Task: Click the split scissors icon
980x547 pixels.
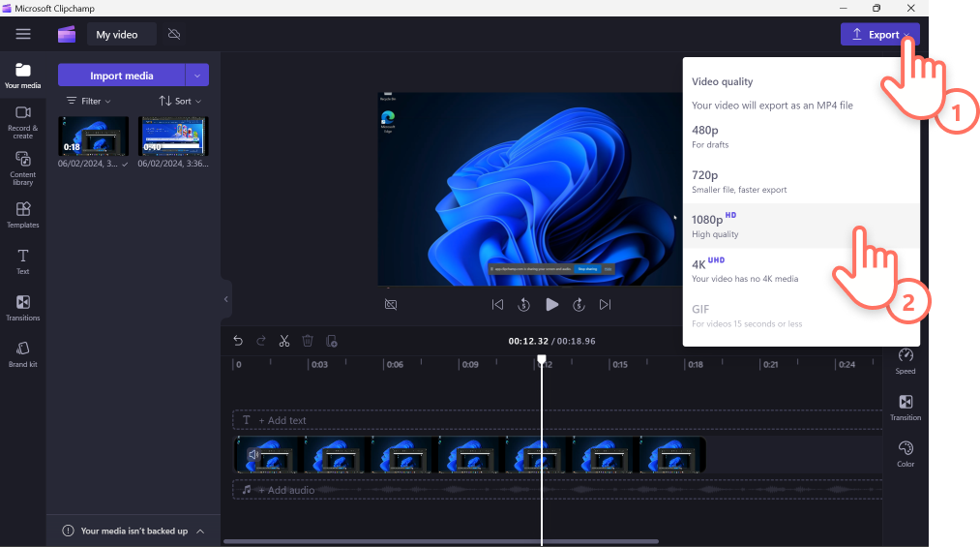Action: point(284,341)
